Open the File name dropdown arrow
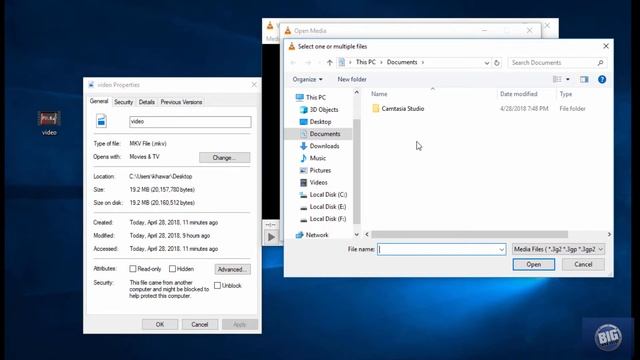The height and width of the screenshot is (360, 640). [x=501, y=249]
